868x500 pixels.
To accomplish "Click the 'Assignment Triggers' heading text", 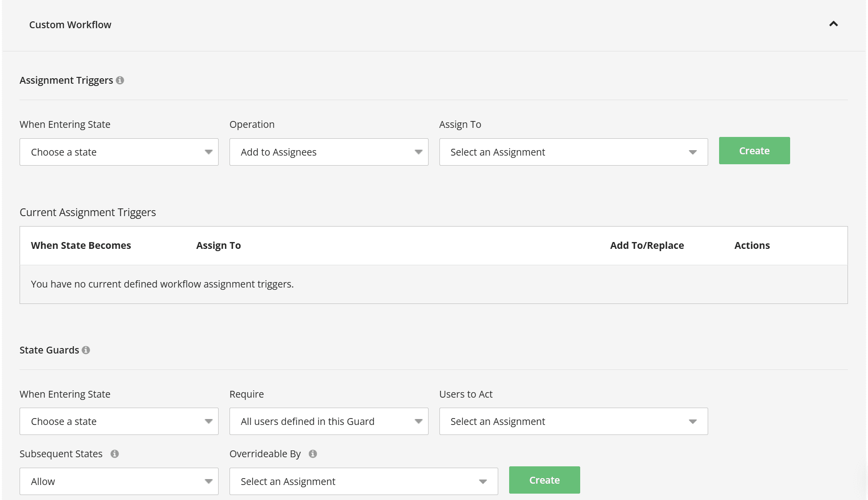I will coord(66,80).
